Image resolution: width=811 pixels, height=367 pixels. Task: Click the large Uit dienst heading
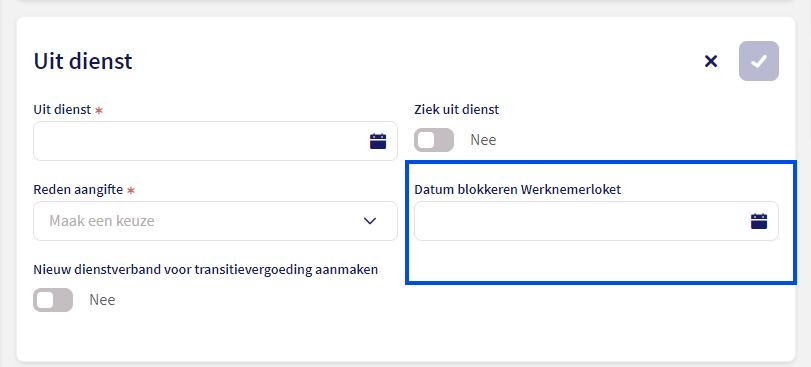click(83, 61)
